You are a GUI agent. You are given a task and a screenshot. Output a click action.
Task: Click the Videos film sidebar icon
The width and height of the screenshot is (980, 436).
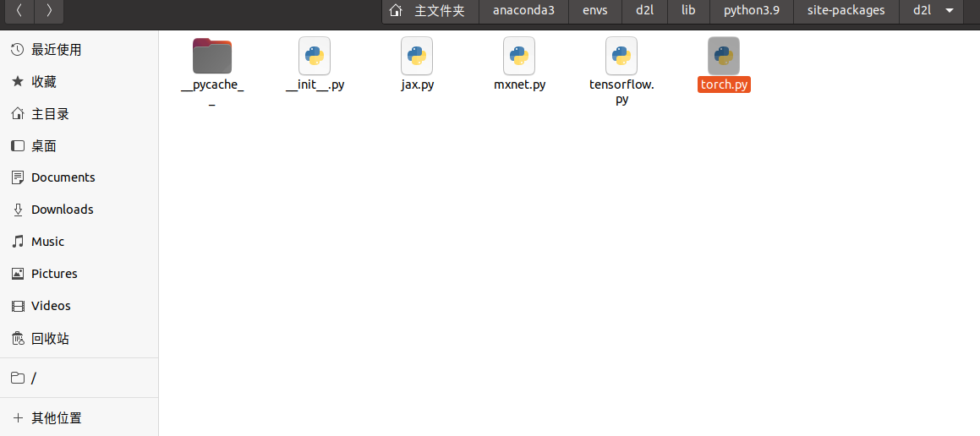click(18, 305)
